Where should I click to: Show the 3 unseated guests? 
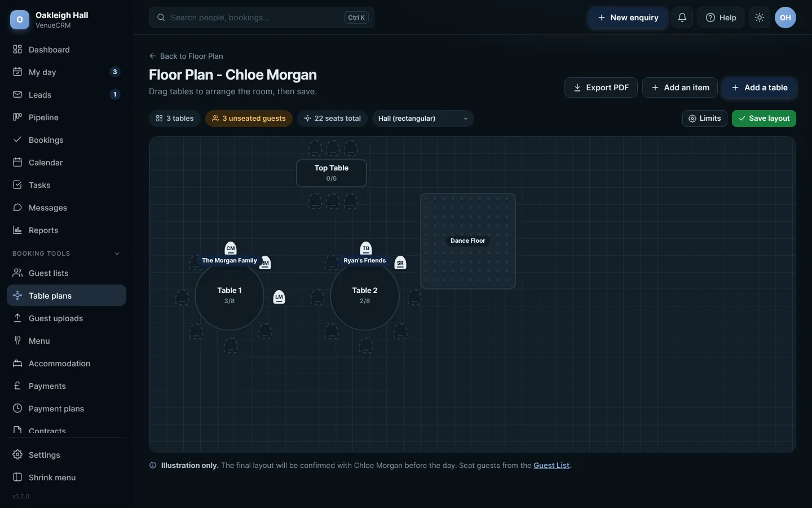[x=249, y=119]
